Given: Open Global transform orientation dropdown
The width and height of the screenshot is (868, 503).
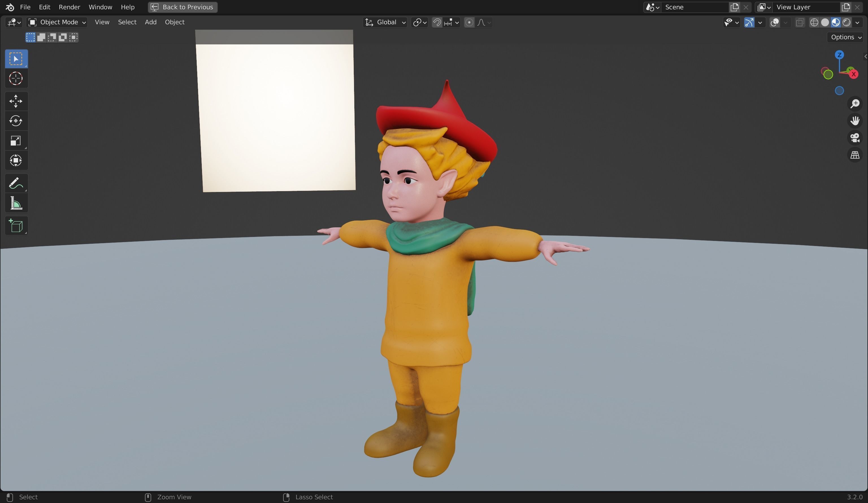Looking at the screenshot, I should click(385, 22).
